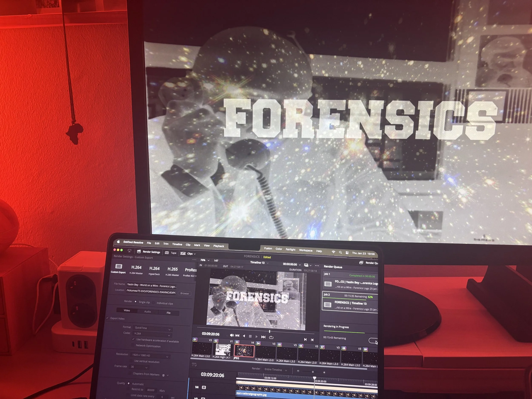Toggle Use hardware acceleration checkbox

pyautogui.click(x=133, y=339)
